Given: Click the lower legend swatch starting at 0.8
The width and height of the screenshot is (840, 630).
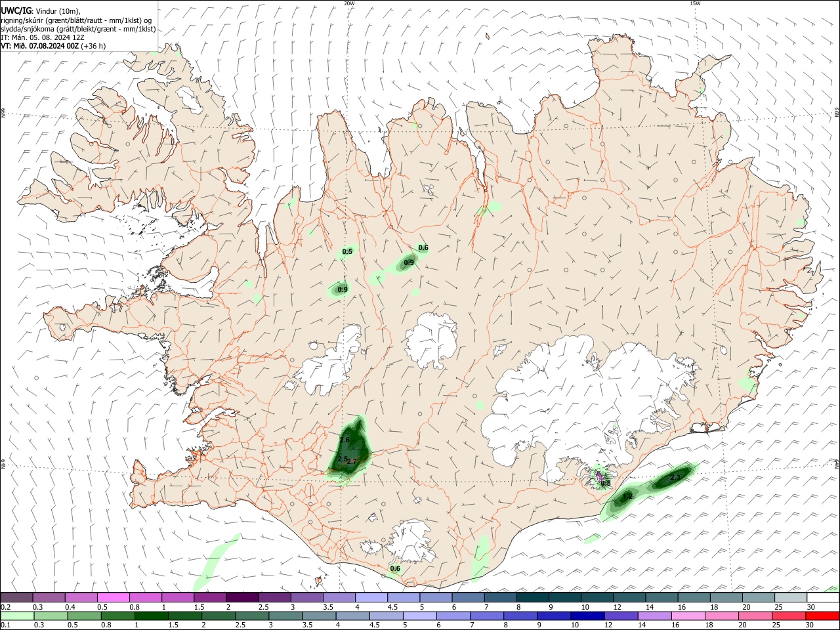Looking at the screenshot, I should [x=117, y=616].
